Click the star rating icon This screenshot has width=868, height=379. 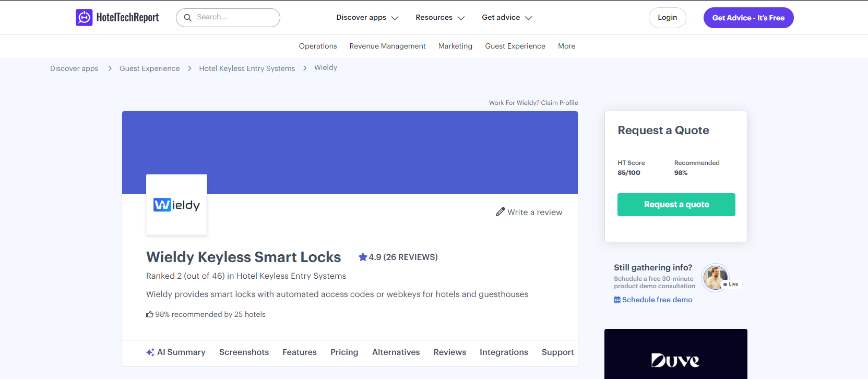pyautogui.click(x=363, y=257)
